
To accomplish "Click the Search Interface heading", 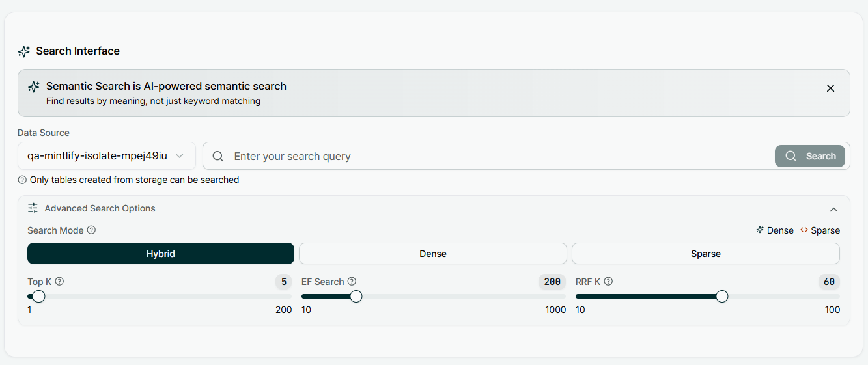I will coord(78,51).
